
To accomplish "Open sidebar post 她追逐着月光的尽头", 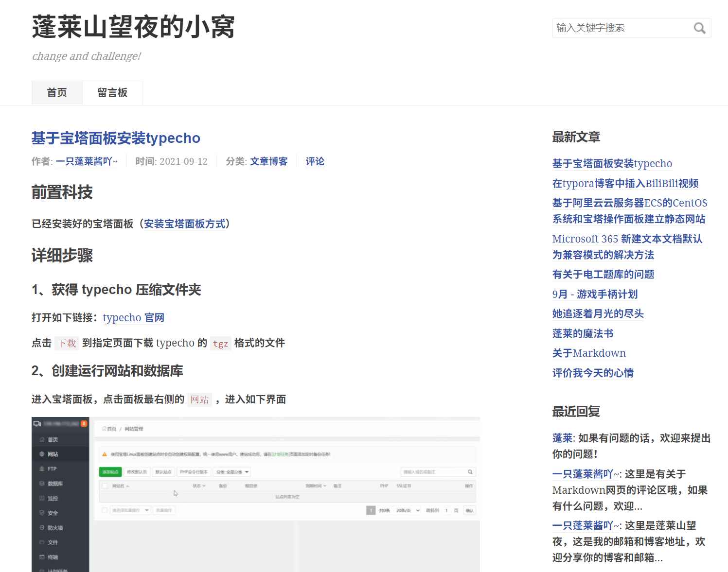I will tap(598, 313).
